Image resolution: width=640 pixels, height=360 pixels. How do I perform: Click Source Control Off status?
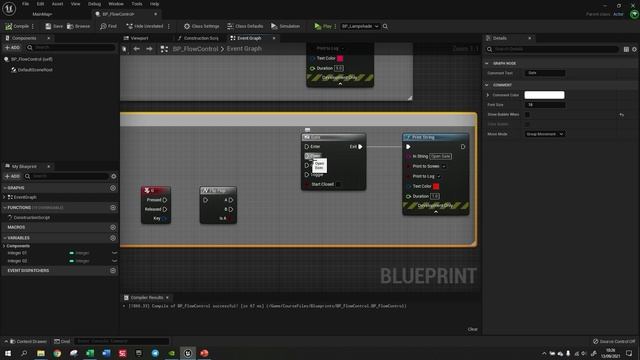click(614, 341)
